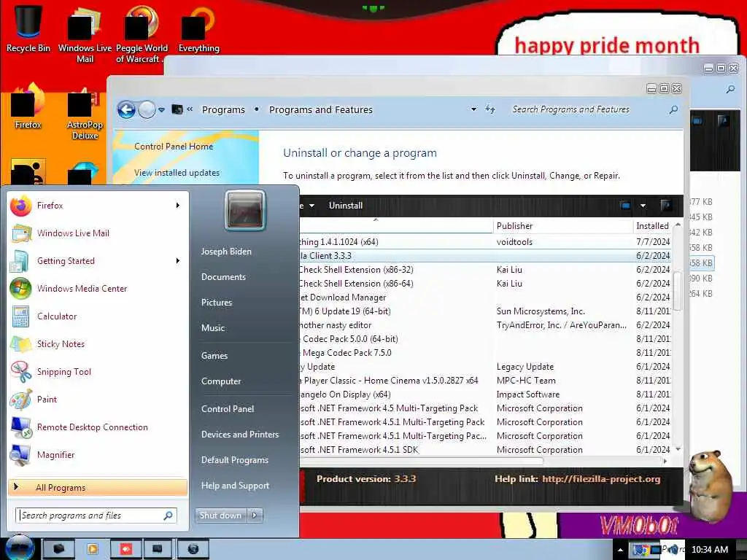
Task: Click Programs breadcrumb in address bar
Action: tap(223, 110)
